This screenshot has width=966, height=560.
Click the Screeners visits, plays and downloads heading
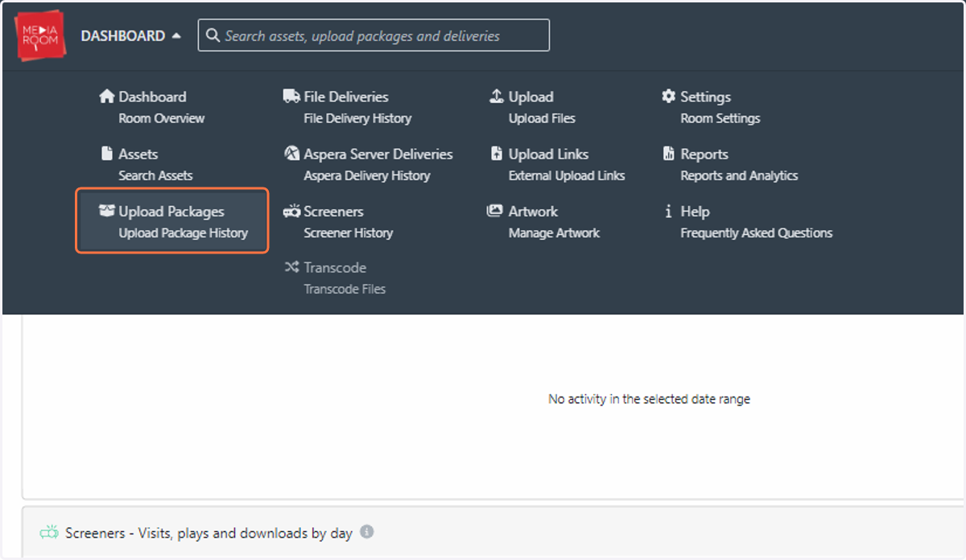209,533
